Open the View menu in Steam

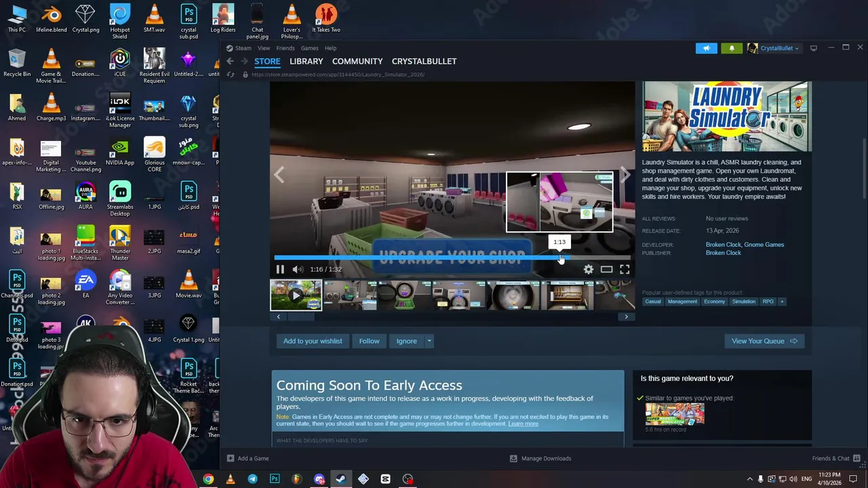(264, 48)
